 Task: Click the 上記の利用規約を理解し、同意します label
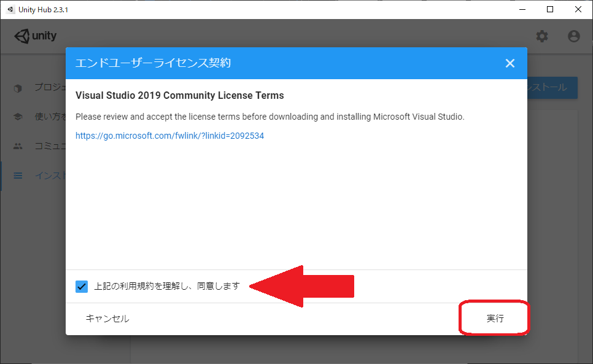coord(167,286)
